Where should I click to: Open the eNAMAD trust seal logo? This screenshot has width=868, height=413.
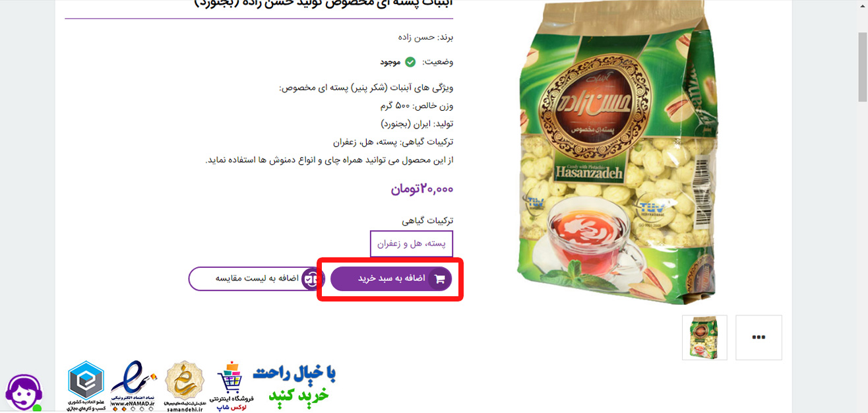pos(135,387)
